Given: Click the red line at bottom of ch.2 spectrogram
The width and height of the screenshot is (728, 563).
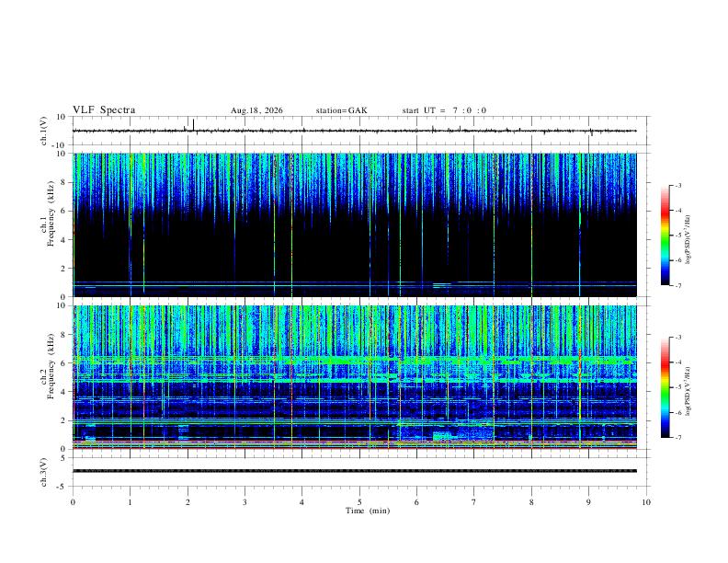Looking at the screenshot, I should 355,448.
